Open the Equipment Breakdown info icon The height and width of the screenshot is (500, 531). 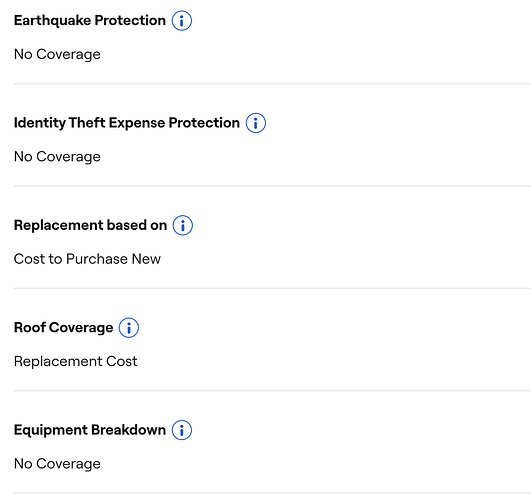click(x=182, y=430)
